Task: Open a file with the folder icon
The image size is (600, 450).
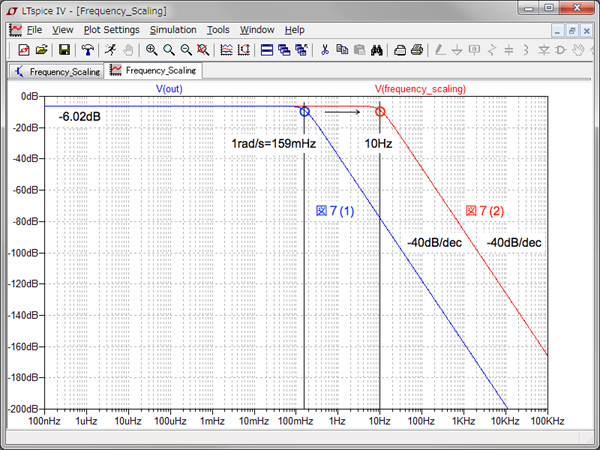Action: tap(41, 49)
